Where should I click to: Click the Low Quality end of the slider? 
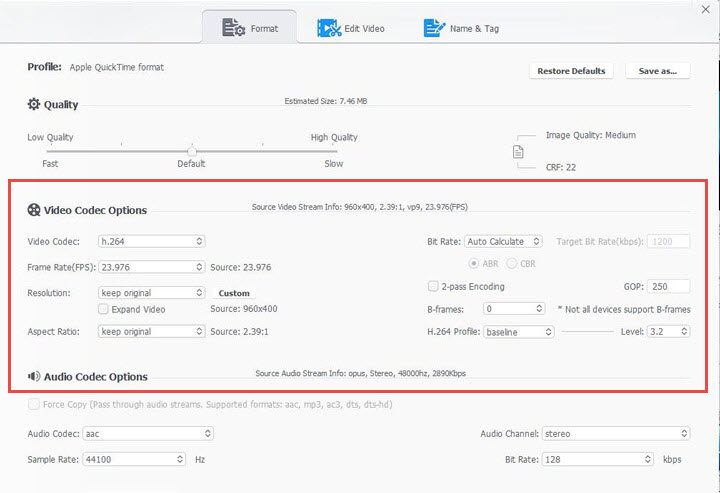tap(50, 137)
